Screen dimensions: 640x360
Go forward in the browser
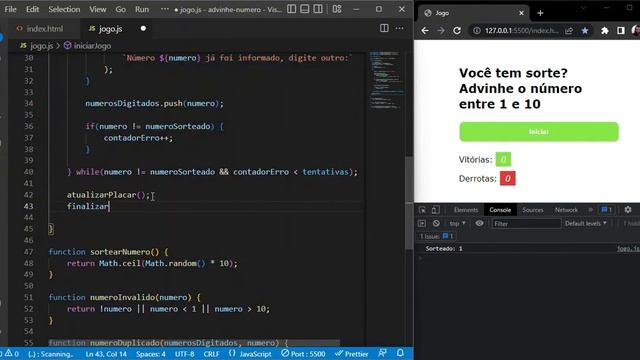coord(441,31)
